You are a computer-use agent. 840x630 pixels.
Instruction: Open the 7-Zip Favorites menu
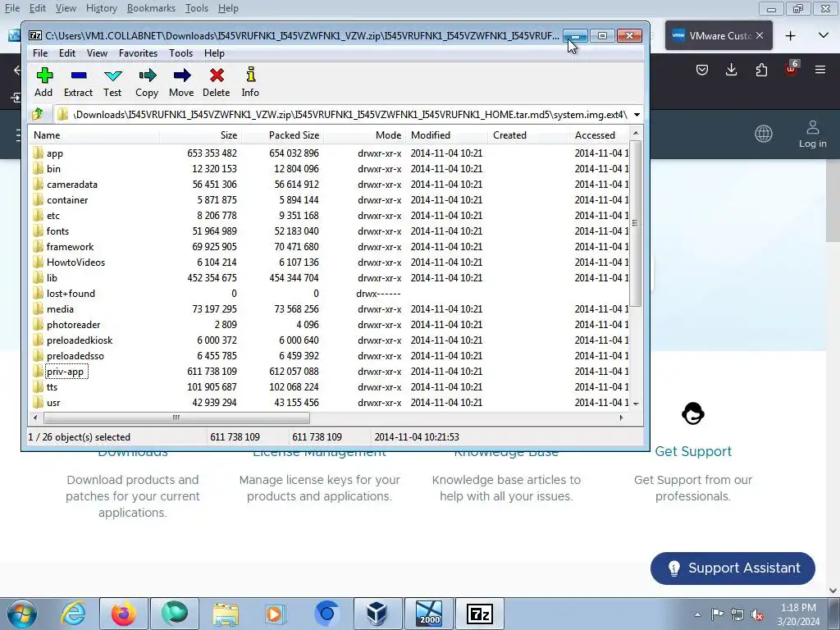tap(138, 53)
